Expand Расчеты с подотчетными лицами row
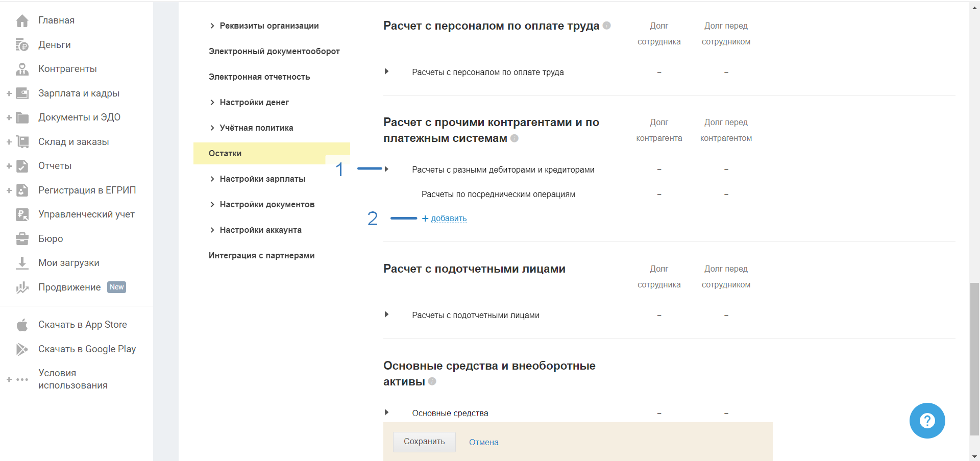980x461 pixels. pyautogui.click(x=386, y=314)
